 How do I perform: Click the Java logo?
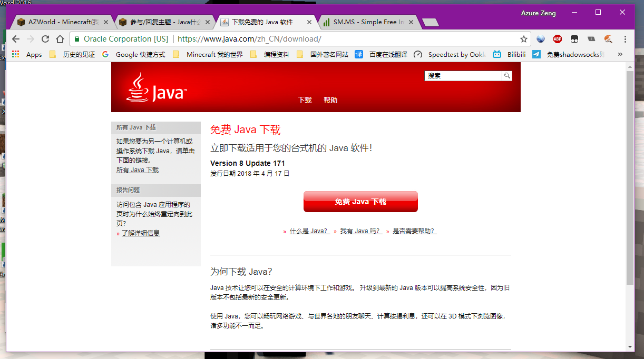[157, 88]
